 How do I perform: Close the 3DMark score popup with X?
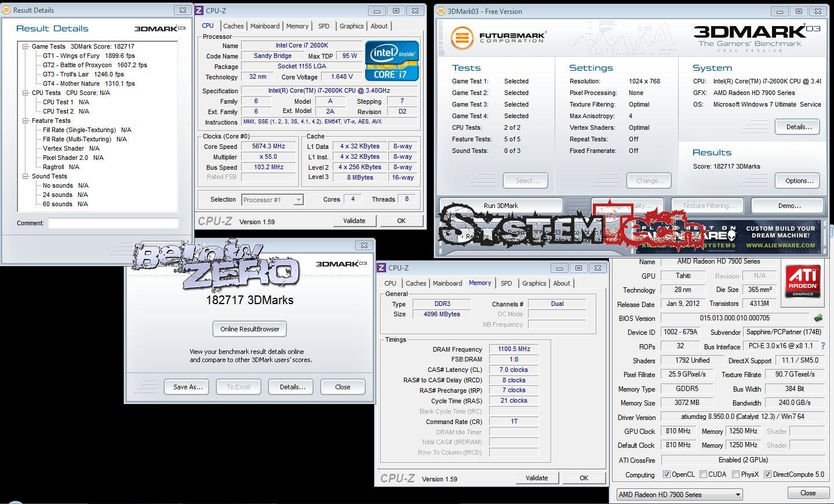[x=364, y=245]
